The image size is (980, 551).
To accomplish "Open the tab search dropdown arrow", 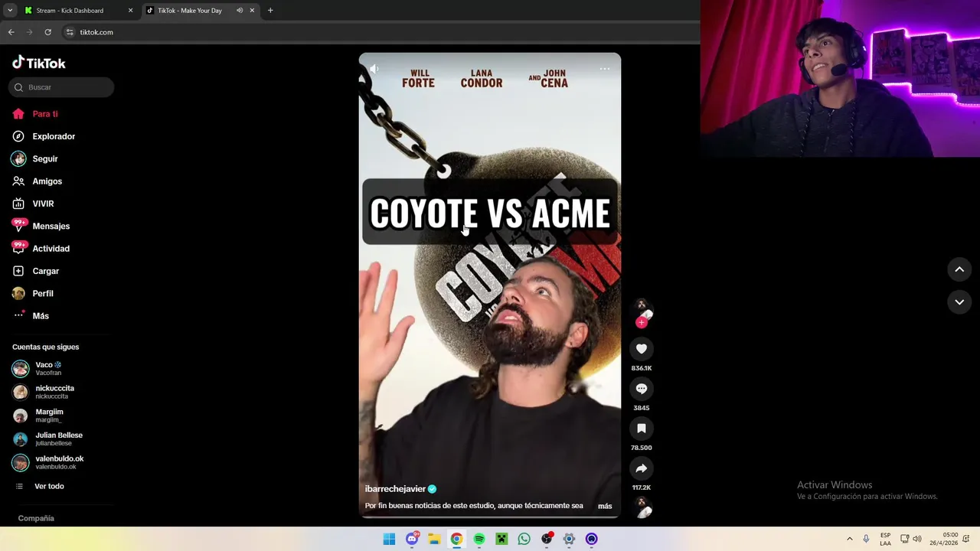I will click(10, 11).
